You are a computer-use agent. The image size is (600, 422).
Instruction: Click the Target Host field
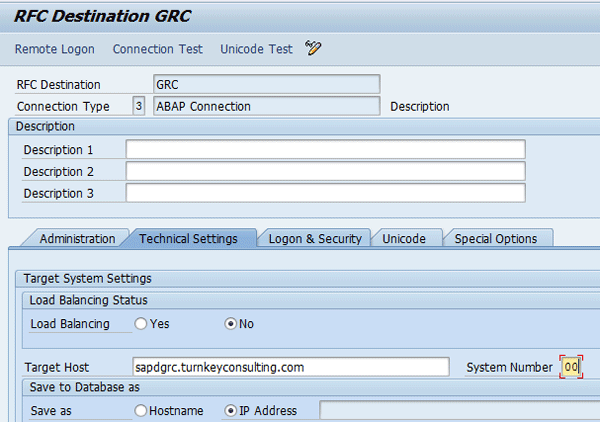290,367
